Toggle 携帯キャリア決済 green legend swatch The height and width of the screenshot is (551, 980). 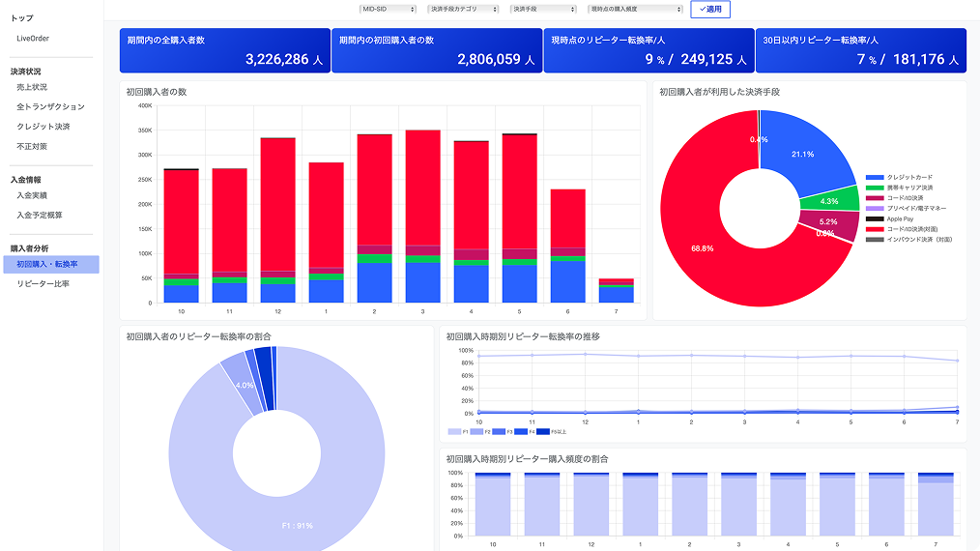point(875,188)
